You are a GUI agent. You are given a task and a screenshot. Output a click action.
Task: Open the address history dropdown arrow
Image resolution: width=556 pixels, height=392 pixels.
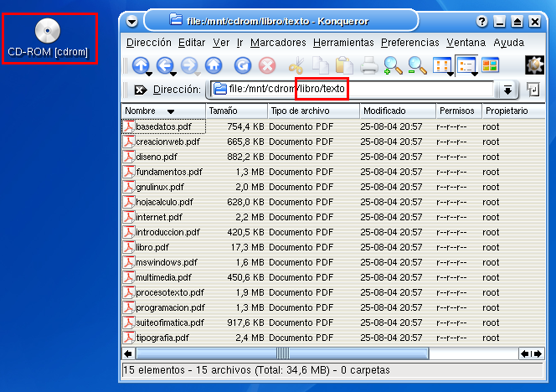point(507,90)
